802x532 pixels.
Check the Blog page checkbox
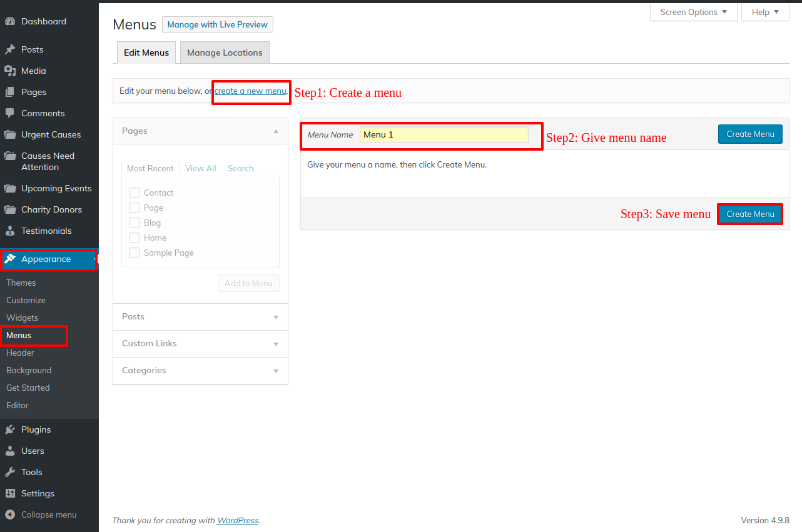[135, 223]
